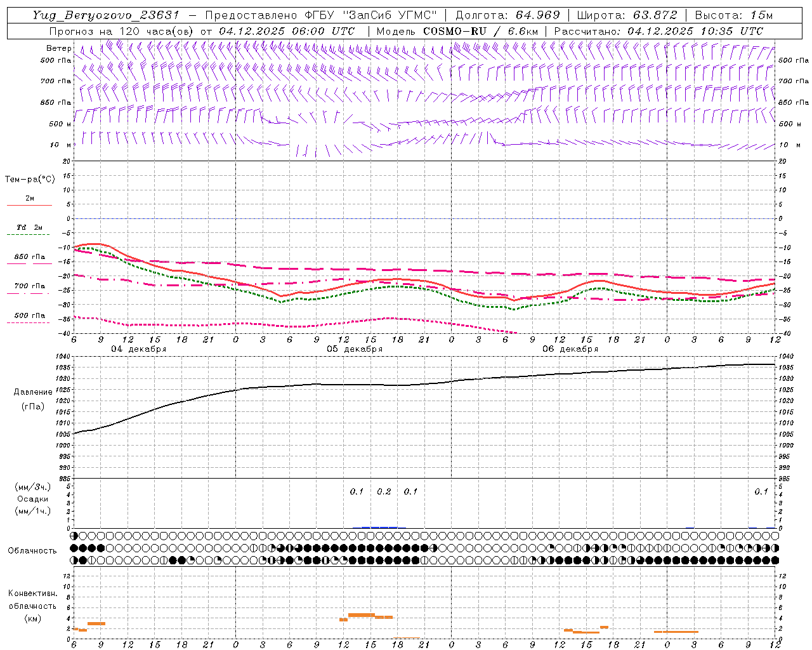
Task: Click the Td 2м dew point legend entry
Action: (x=30, y=227)
